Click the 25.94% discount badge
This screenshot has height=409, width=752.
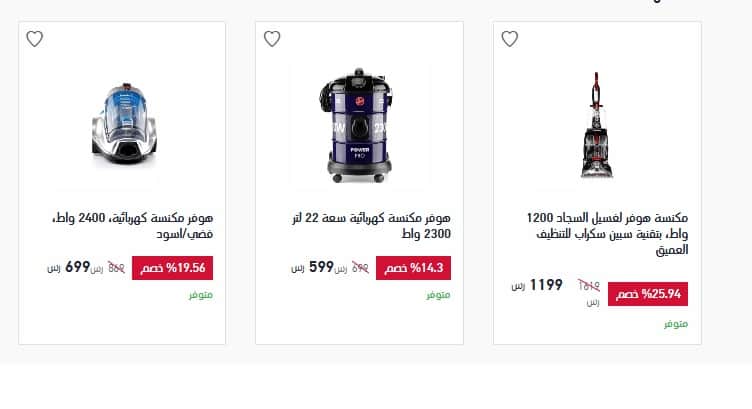[648, 294]
